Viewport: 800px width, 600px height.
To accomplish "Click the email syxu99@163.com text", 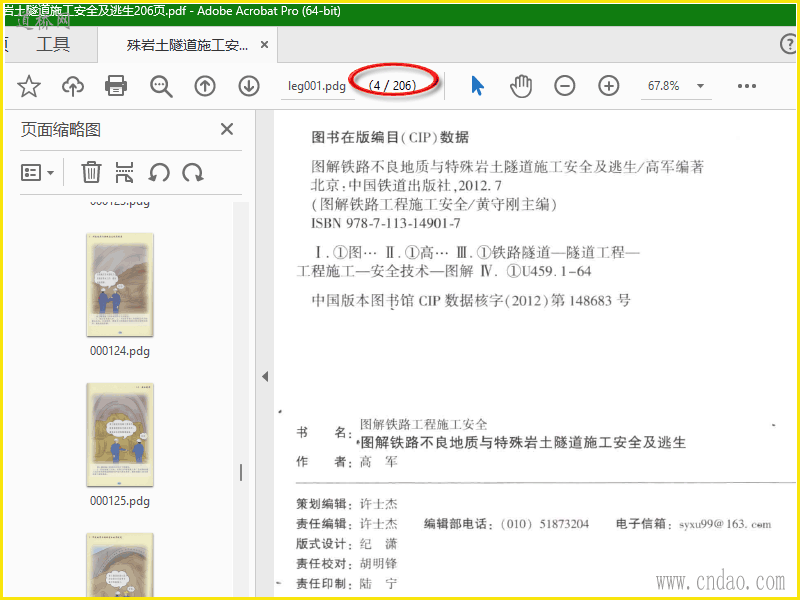I will (725, 524).
